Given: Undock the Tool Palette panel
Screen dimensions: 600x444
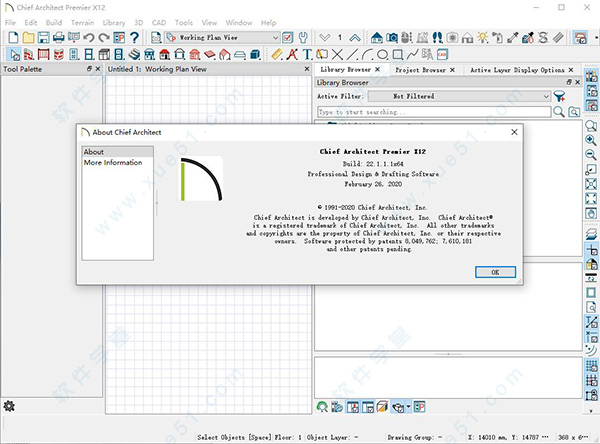Looking at the screenshot, I should click(x=89, y=69).
